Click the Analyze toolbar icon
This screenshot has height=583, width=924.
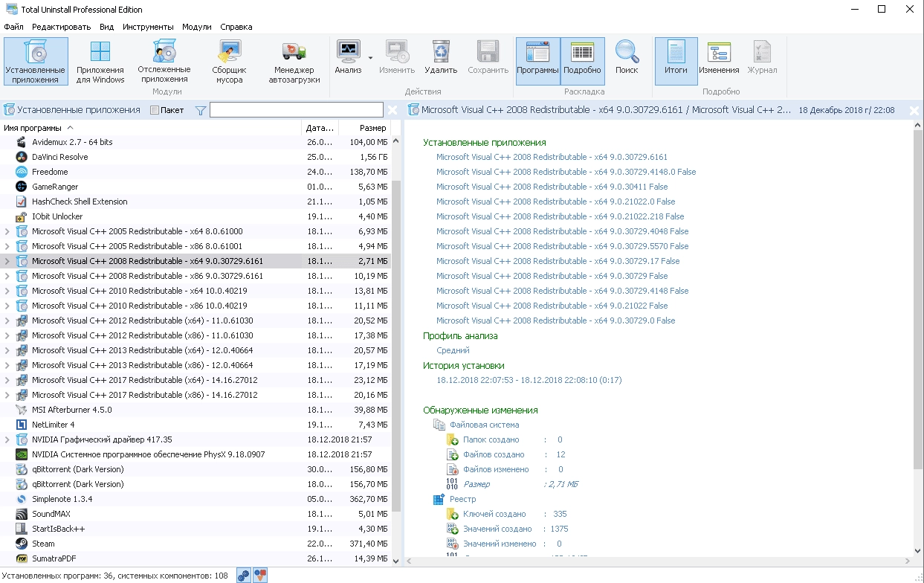[348, 57]
